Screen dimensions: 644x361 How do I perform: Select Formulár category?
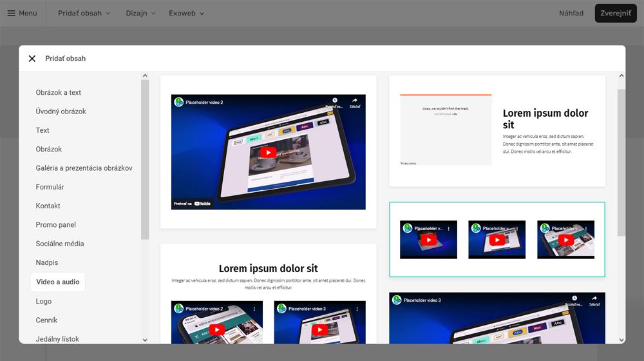(50, 187)
